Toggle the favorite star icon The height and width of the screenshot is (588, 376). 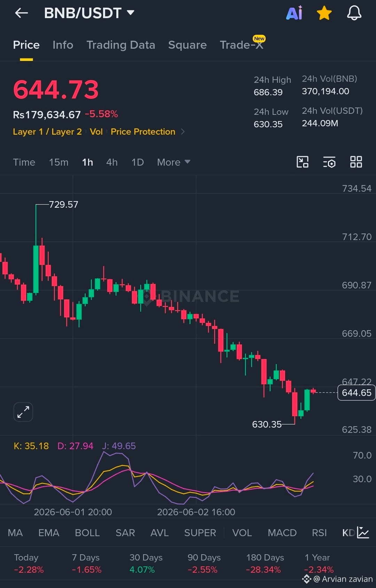click(324, 13)
